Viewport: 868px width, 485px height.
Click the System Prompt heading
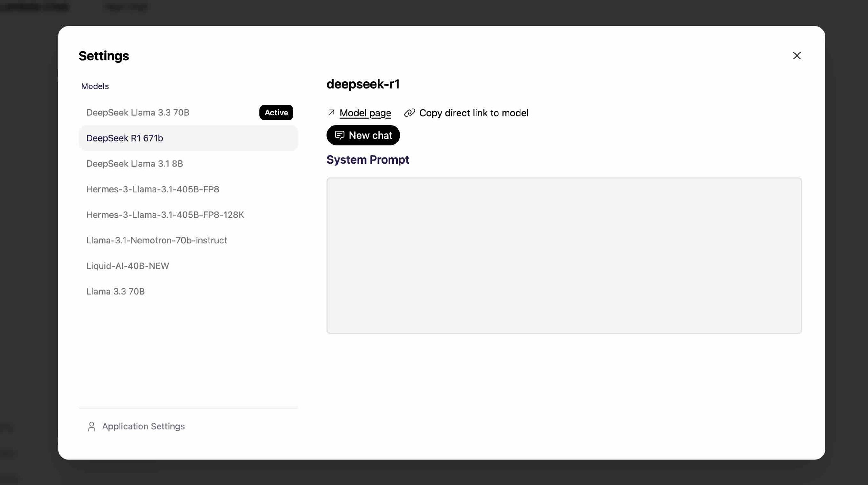tap(368, 160)
